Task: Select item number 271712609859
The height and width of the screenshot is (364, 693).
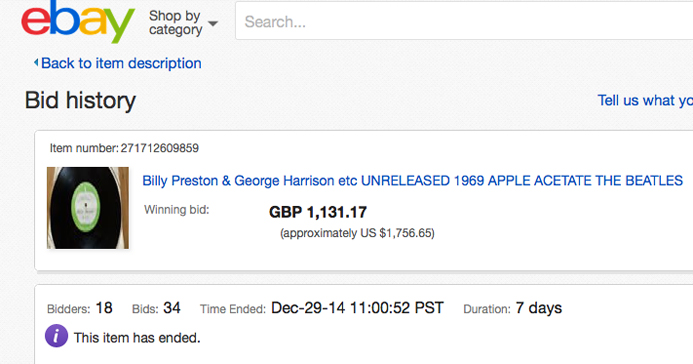Action: [x=160, y=148]
